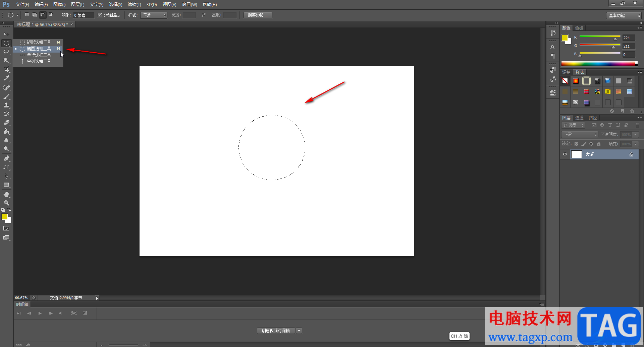Open the layer filter 类型 dropdown

tap(573, 125)
